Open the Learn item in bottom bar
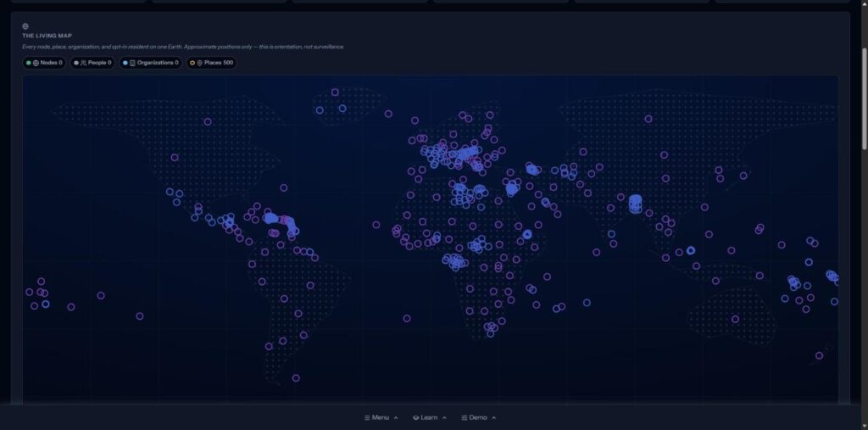Viewport: 868px width, 430px height. tap(430, 418)
